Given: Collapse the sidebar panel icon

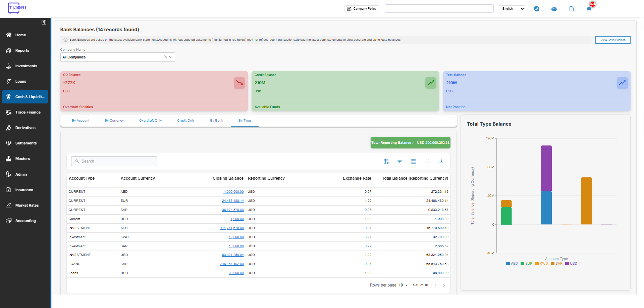Looking at the screenshot, I should pyautogui.click(x=44, y=22).
